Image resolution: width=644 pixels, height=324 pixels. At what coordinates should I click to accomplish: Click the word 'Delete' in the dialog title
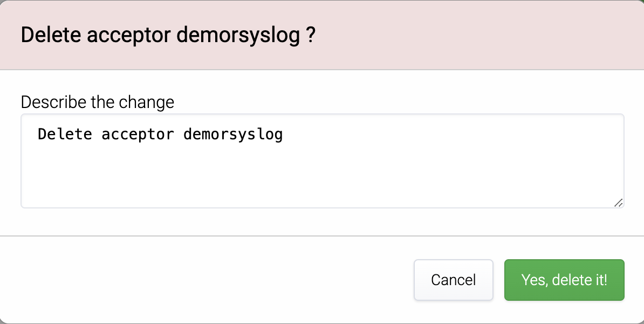pyautogui.click(x=51, y=36)
